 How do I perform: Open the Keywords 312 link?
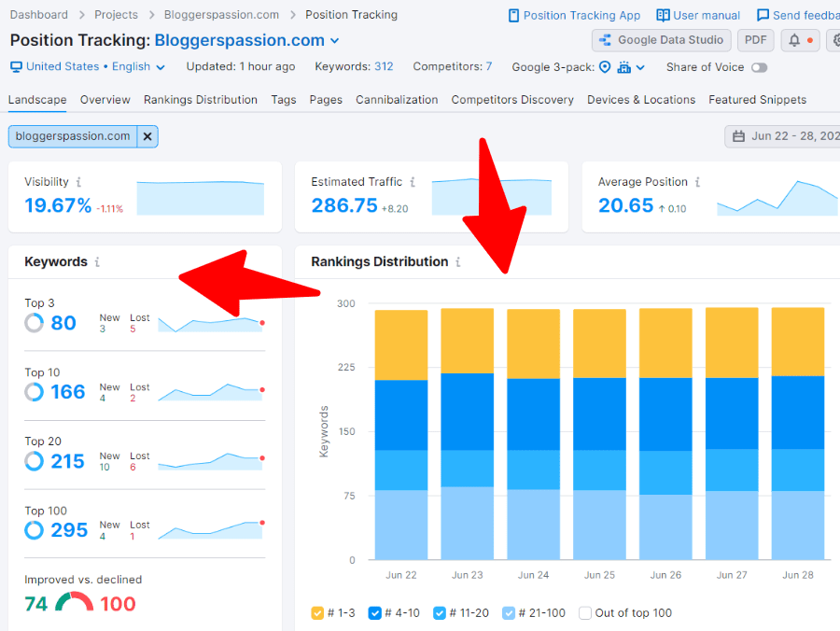click(373, 67)
